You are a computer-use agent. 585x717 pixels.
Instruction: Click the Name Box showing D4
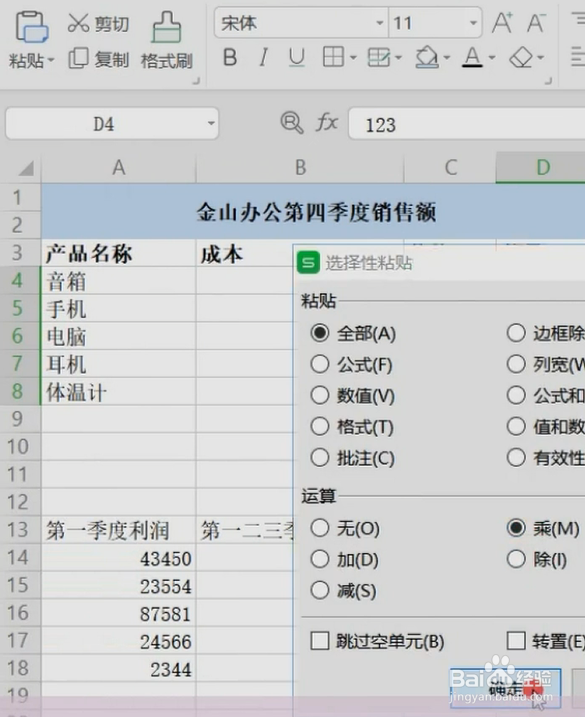(x=104, y=124)
